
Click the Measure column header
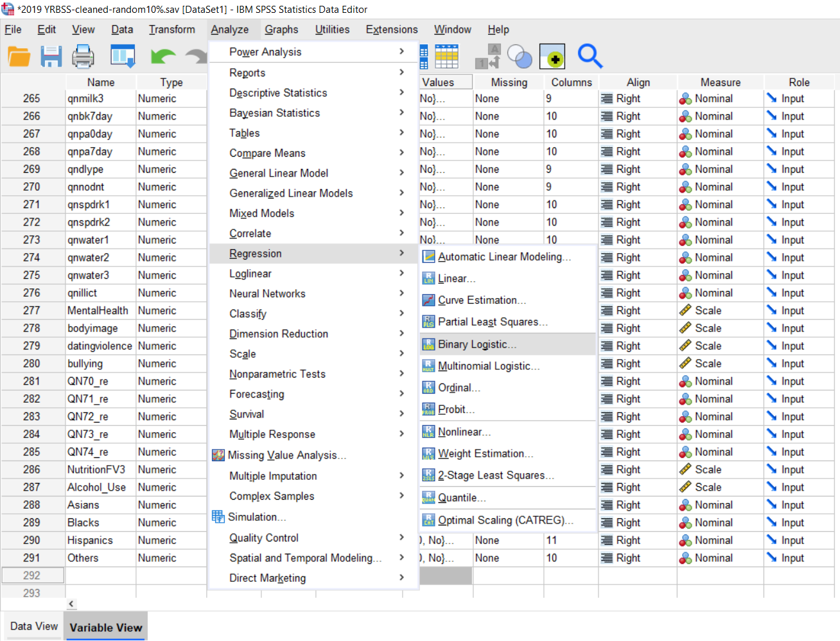[x=720, y=82]
